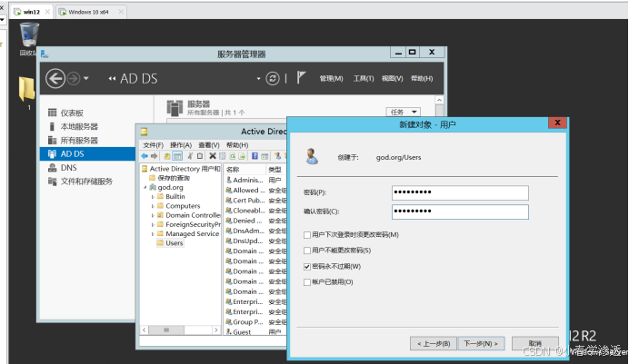
Task: Expand the Domain Controllers folder
Action: pos(153,215)
